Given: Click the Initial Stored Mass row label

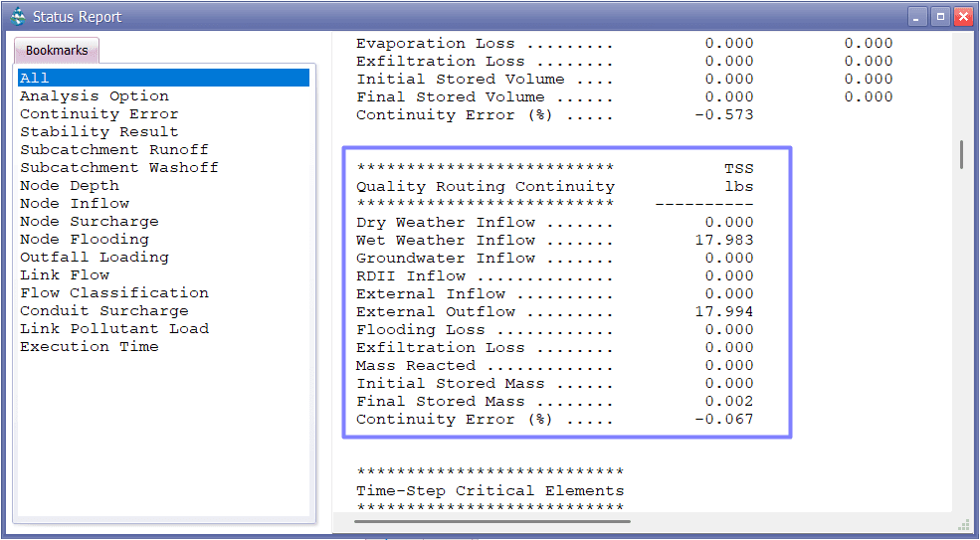Looking at the screenshot, I should [451, 383].
